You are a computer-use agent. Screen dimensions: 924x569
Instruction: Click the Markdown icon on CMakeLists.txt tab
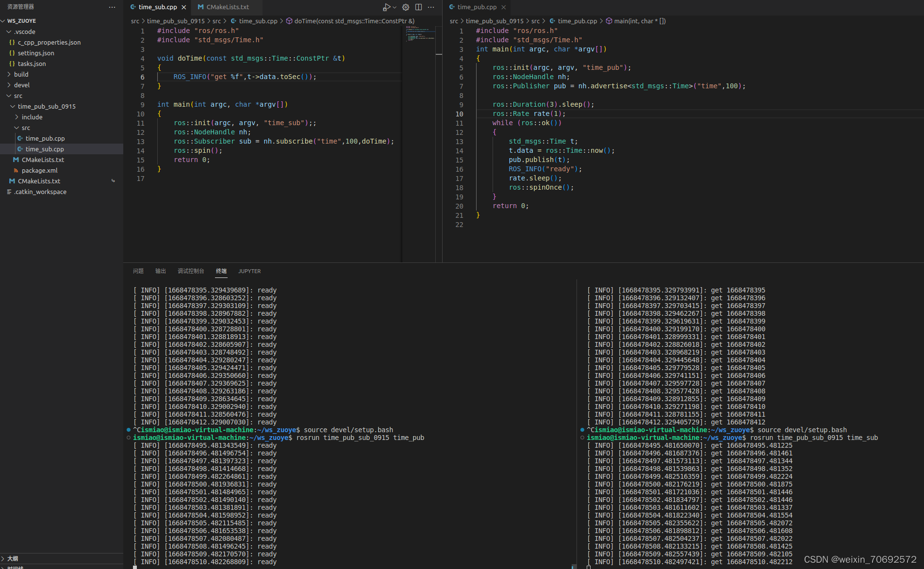[200, 7]
